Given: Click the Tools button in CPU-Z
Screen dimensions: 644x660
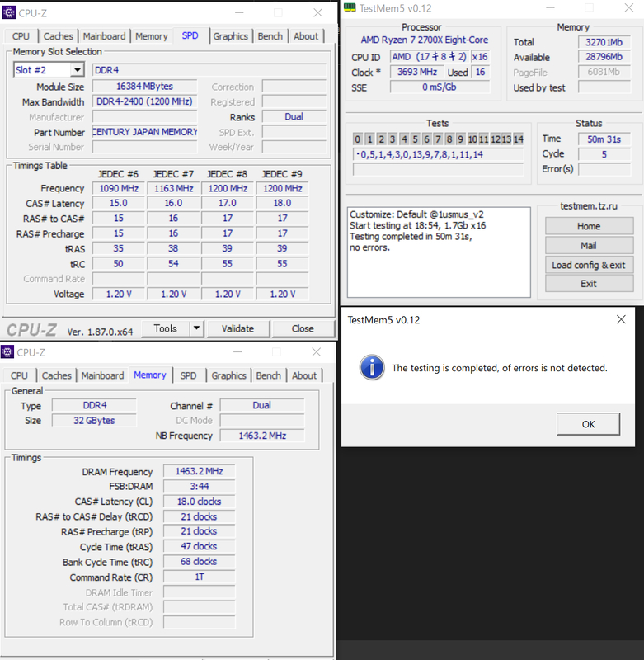Looking at the screenshot, I should coord(165,328).
